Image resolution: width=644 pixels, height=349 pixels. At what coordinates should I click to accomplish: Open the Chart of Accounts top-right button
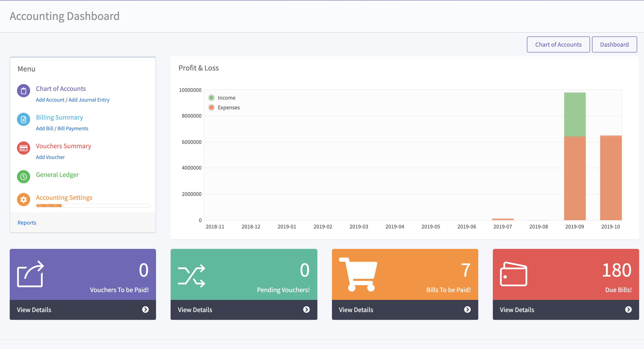[558, 44]
